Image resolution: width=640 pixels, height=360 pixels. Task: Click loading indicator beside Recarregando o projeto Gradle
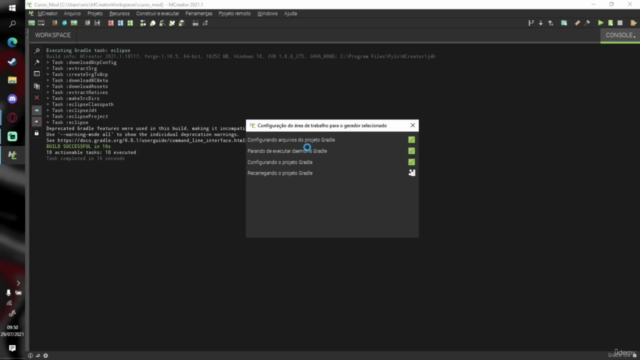[x=412, y=173]
